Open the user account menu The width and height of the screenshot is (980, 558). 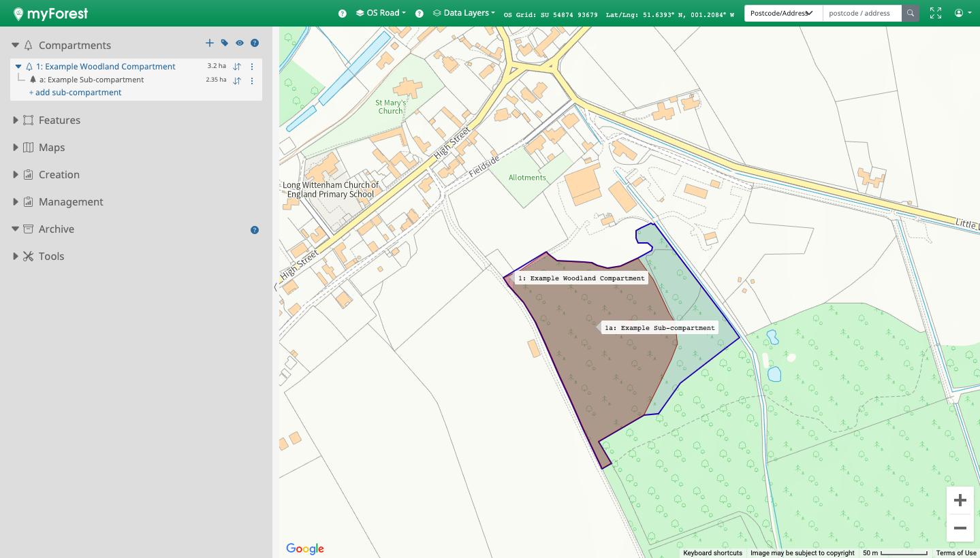point(962,13)
